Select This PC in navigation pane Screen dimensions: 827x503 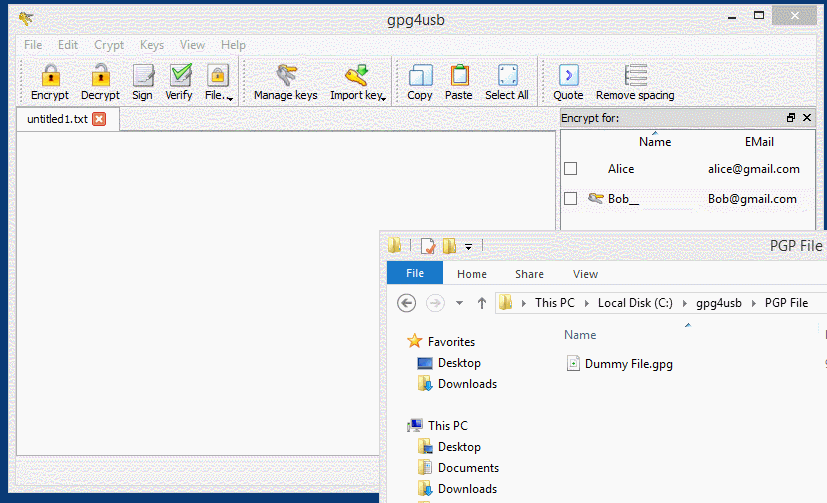[447, 425]
